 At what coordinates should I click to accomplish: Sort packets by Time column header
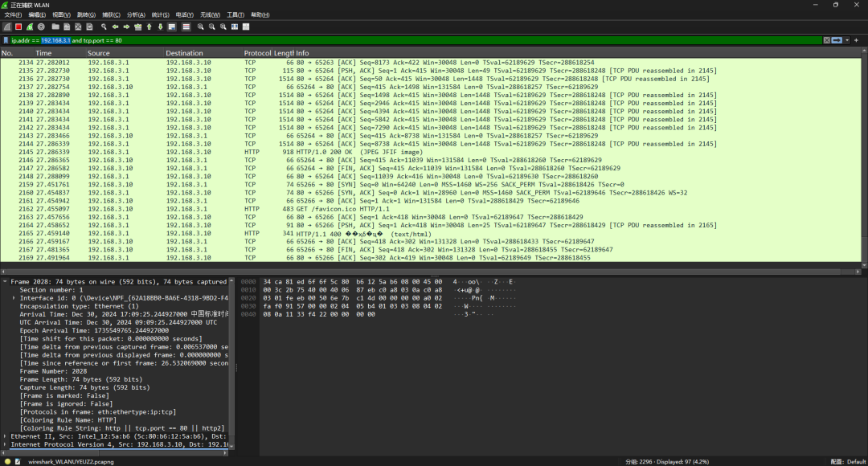point(59,53)
